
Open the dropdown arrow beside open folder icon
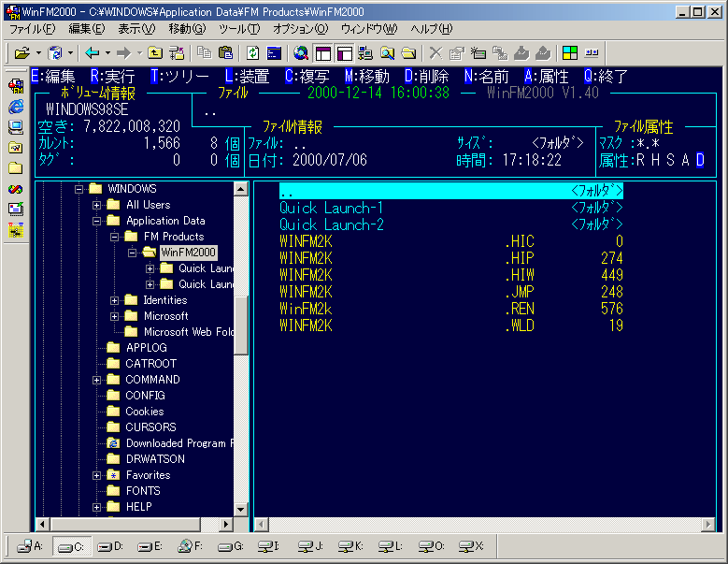39,53
